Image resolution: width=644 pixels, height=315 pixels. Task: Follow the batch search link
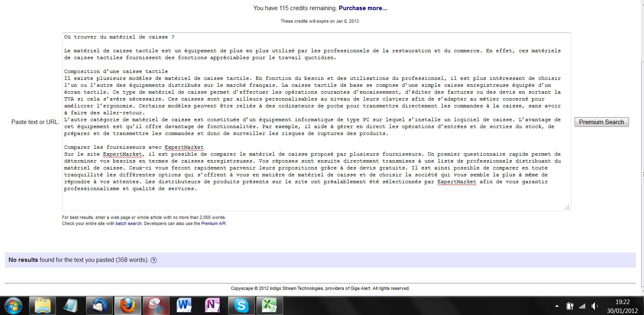pos(129,223)
